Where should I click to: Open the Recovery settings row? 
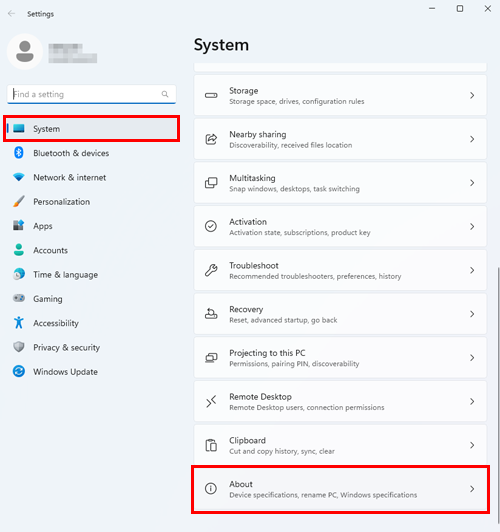pos(340,314)
